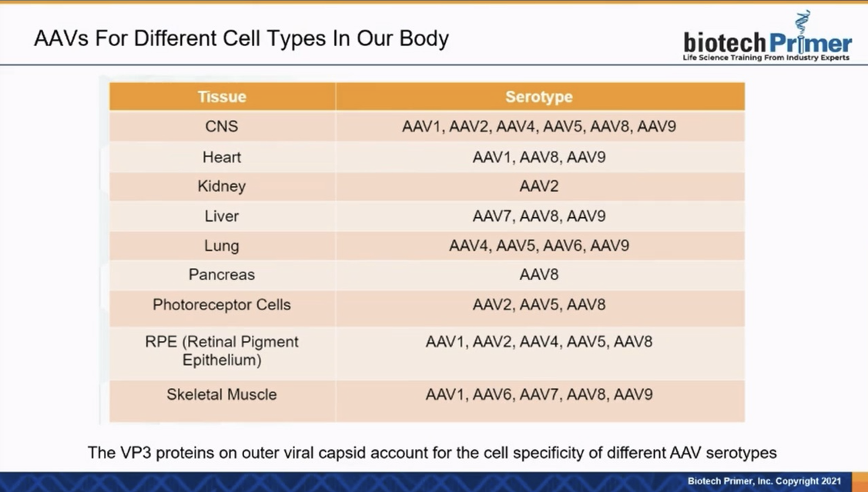
Task: Click the Life Science Training tagline
Action: pos(766,58)
